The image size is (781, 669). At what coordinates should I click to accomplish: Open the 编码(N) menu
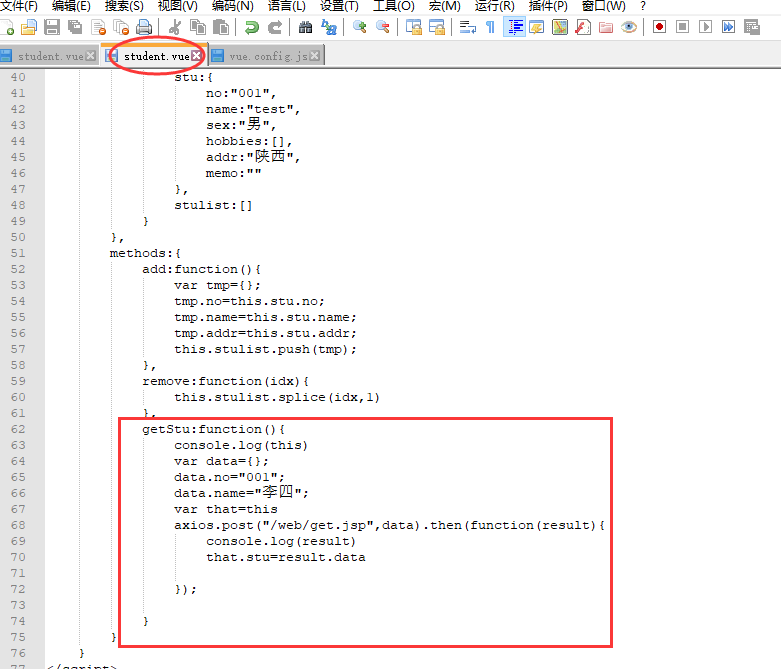[x=233, y=6]
